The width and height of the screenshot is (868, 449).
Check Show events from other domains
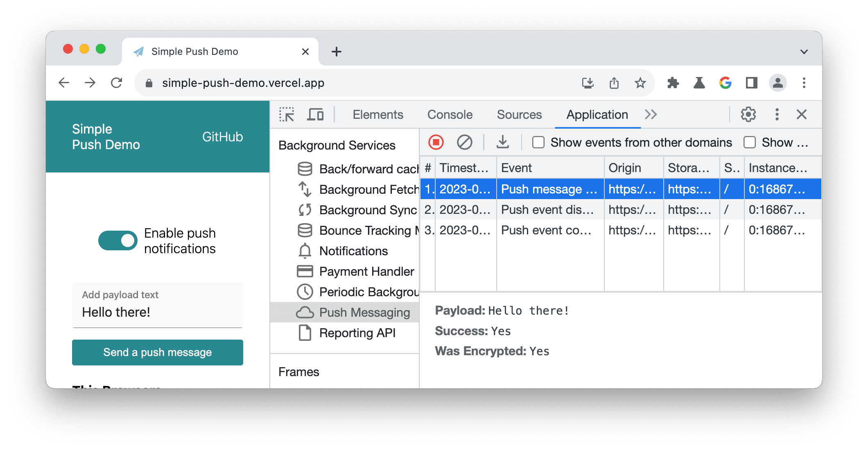(538, 143)
